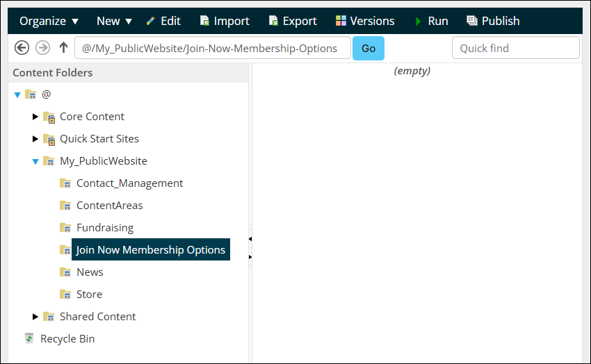The height and width of the screenshot is (364, 591).
Task: Click the Import toolbar button
Action: pyautogui.click(x=224, y=21)
